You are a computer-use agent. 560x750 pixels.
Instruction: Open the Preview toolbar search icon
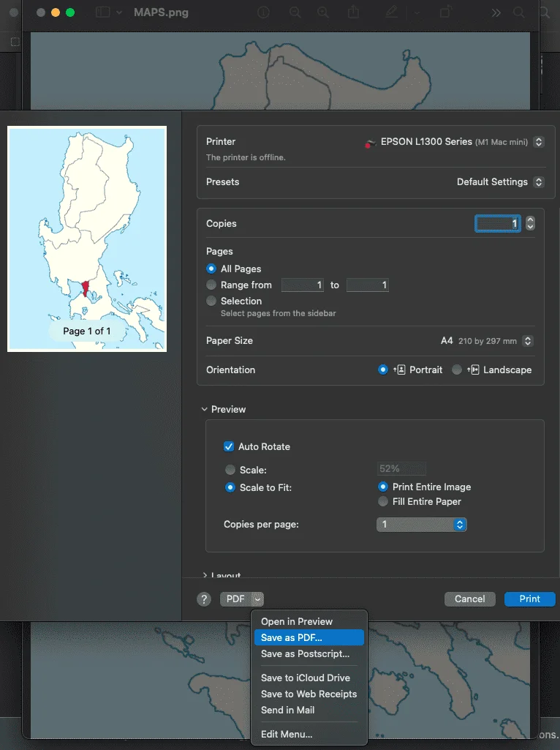click(518, 12)
